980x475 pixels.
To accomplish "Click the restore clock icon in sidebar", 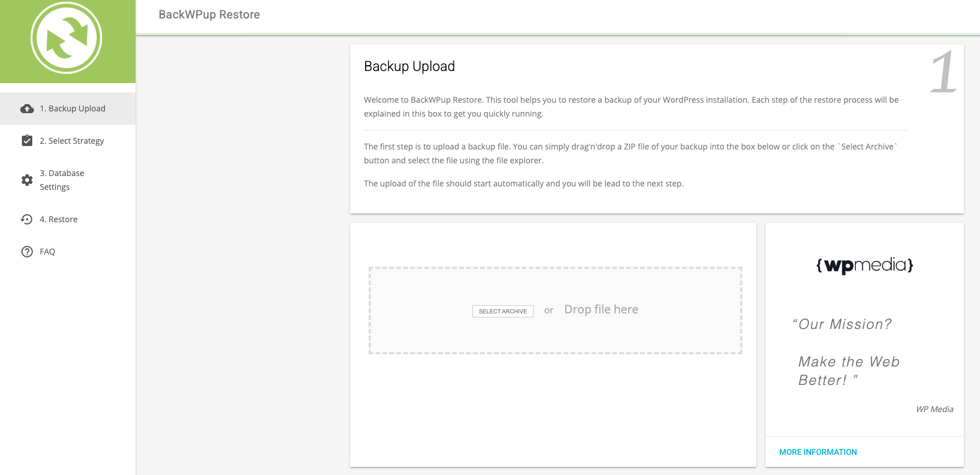I will (x=27, y=219).
